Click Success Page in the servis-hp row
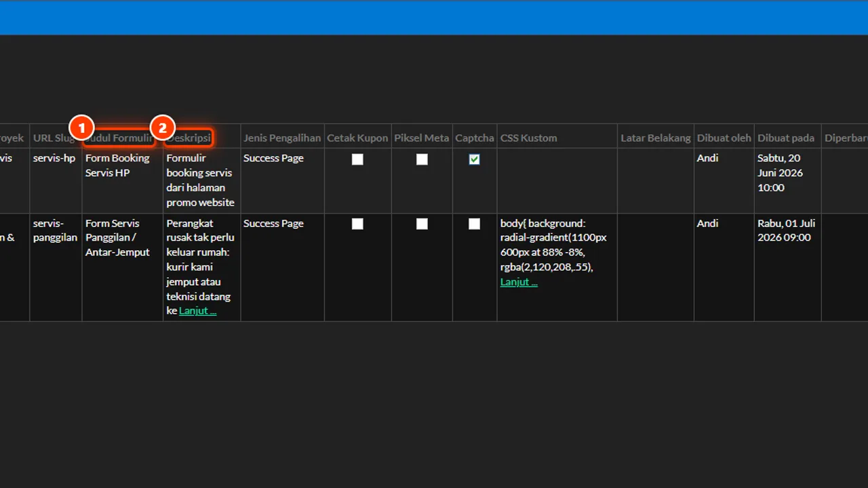 [273, 158]
